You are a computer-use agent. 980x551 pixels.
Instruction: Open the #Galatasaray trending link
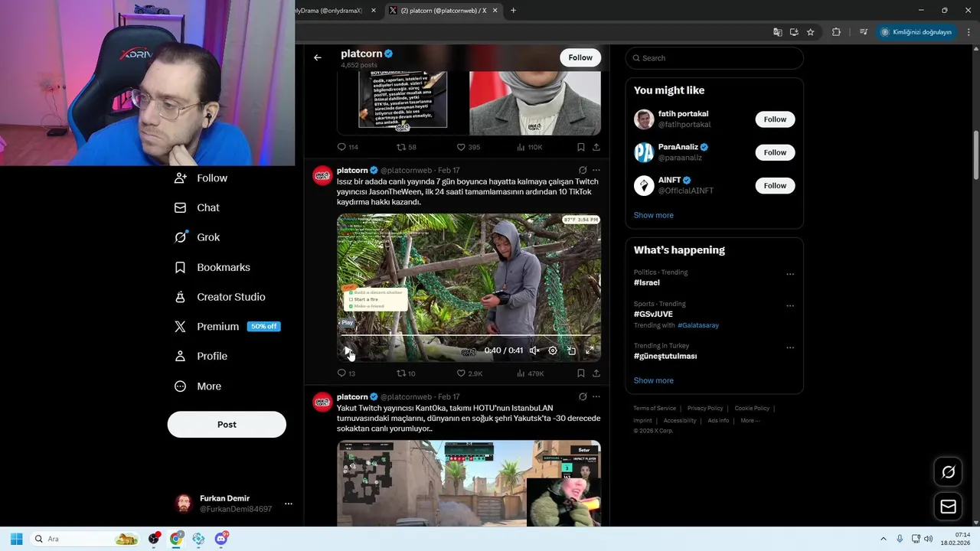tap(698, 325)
